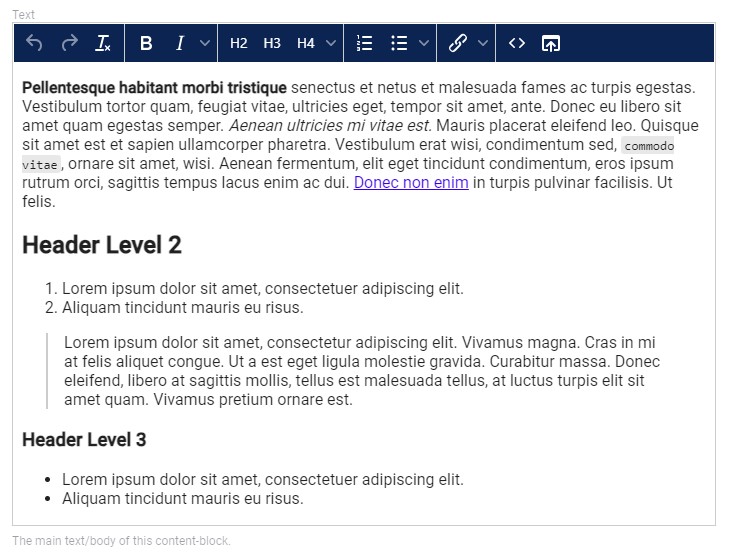This screenshot has height=555, width=731.
Task: Insert a numbered list
Action: 365,43
